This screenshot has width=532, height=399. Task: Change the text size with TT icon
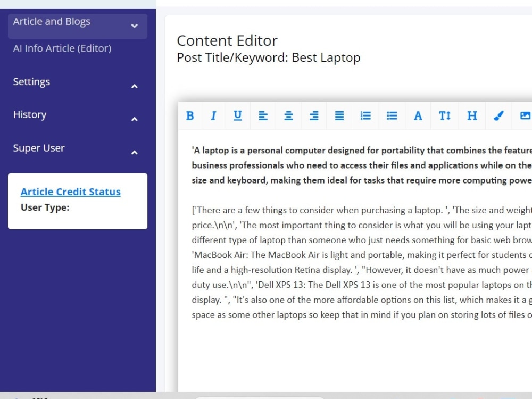tap(444, 115)
